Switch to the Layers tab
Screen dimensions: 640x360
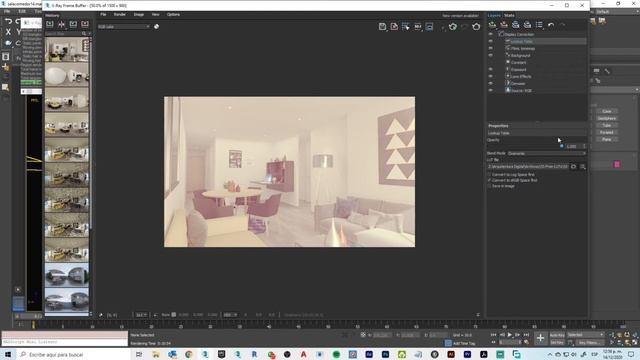pos(494,16)
